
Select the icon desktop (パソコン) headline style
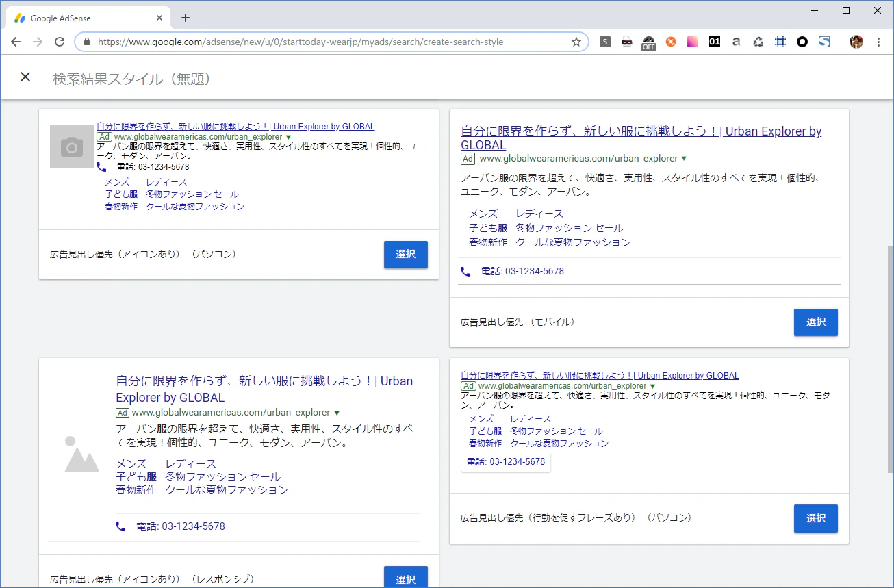pos(405,255)
